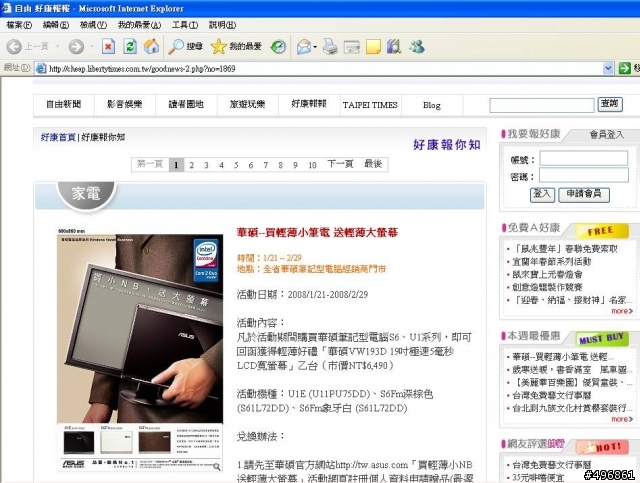Open the 工具(T) menu
The image size is (640, 483).
[x=185, y=25]
